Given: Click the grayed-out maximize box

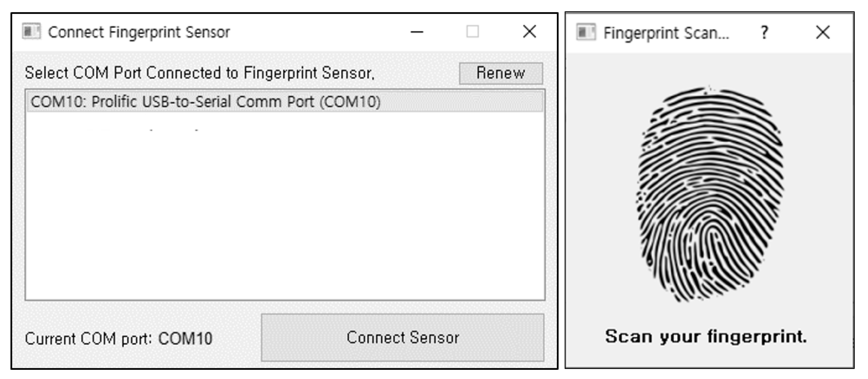Looking at the screenshot, I should (472, 32).
